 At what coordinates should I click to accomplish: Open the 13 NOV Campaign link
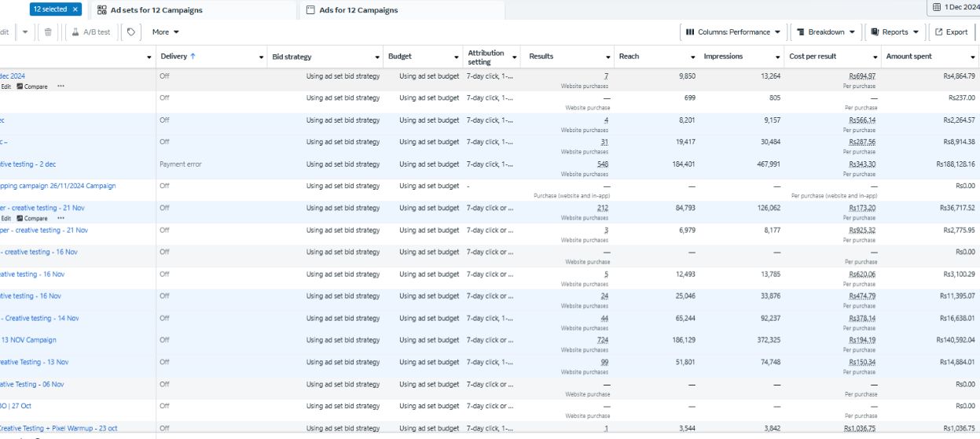coord(29,340)
